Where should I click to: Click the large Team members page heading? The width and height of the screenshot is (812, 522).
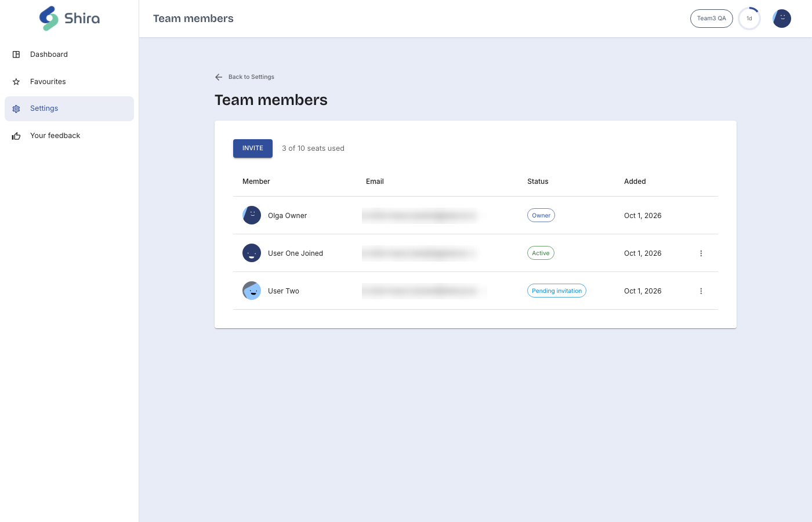[271, 100]
